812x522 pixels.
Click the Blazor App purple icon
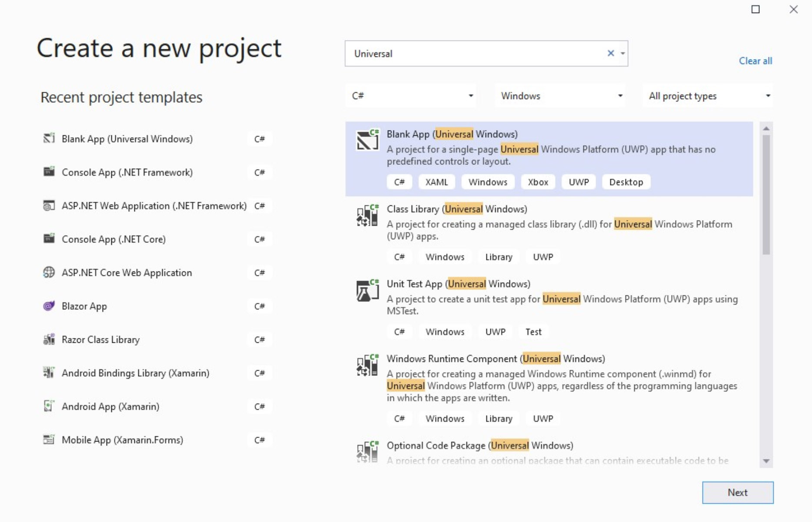pos(49,306)
